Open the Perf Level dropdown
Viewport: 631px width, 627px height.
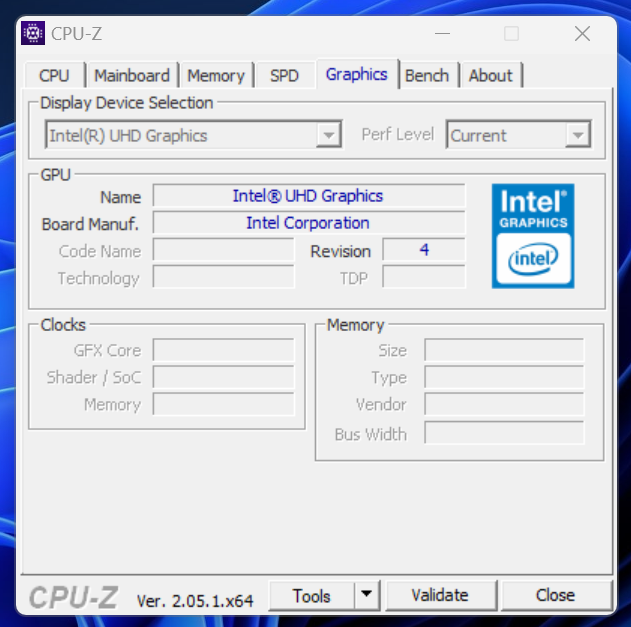(577, 135)
